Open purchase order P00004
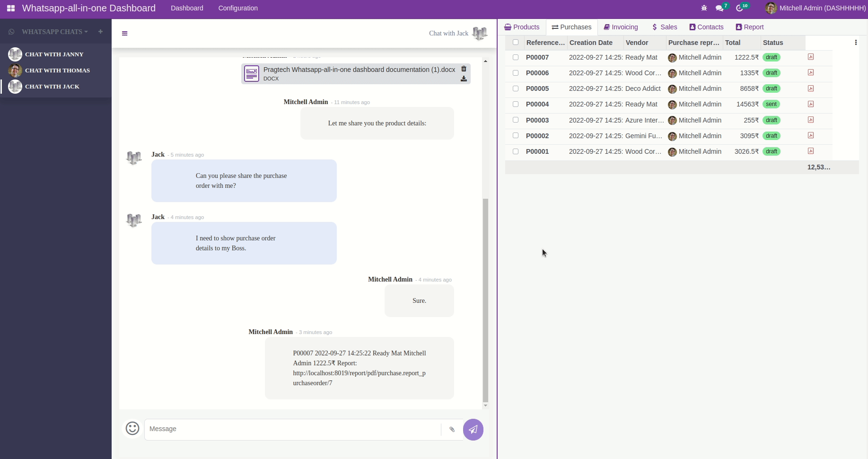 click(x=537, y=104)
